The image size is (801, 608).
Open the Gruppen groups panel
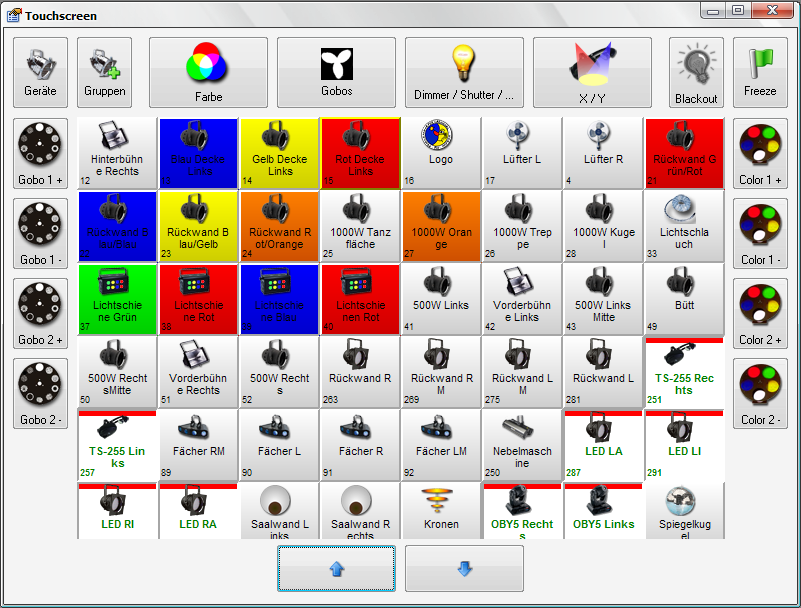pos(104,72)
